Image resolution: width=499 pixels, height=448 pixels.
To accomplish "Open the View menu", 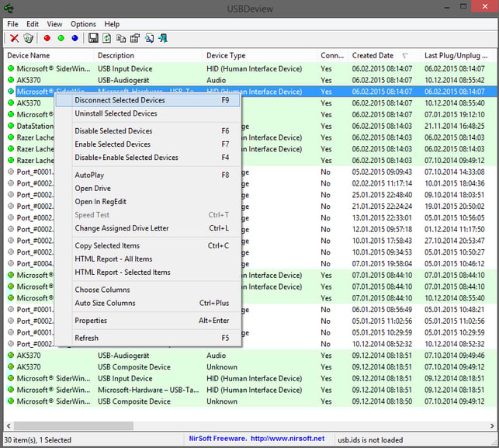I will pos(54,24).
